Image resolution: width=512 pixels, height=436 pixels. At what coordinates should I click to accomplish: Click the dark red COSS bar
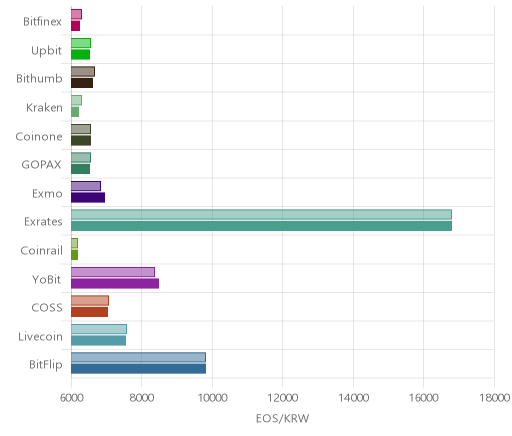point(89,312)
